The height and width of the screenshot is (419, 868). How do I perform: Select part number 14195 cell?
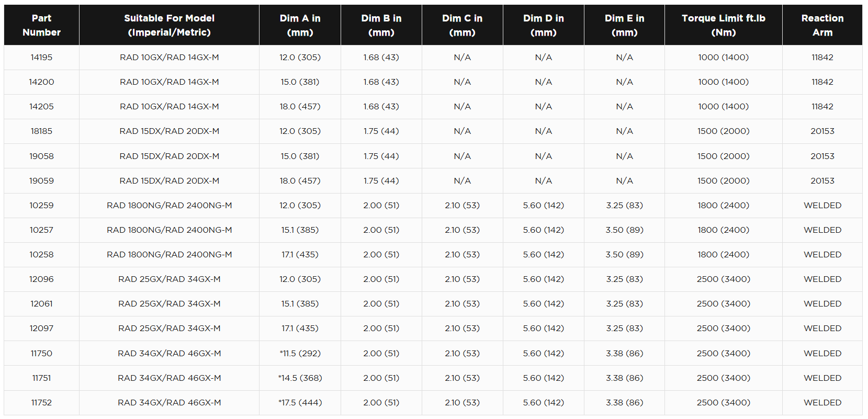pyautogui.click(x=41, y=58)
